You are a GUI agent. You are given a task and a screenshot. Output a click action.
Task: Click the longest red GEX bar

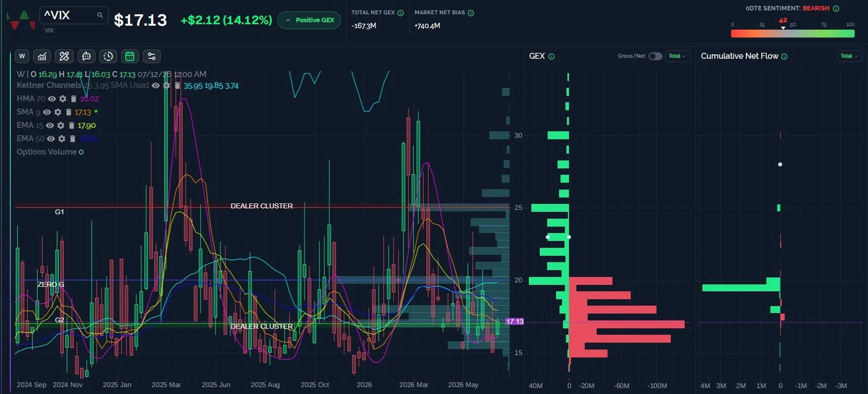[627, 324]
